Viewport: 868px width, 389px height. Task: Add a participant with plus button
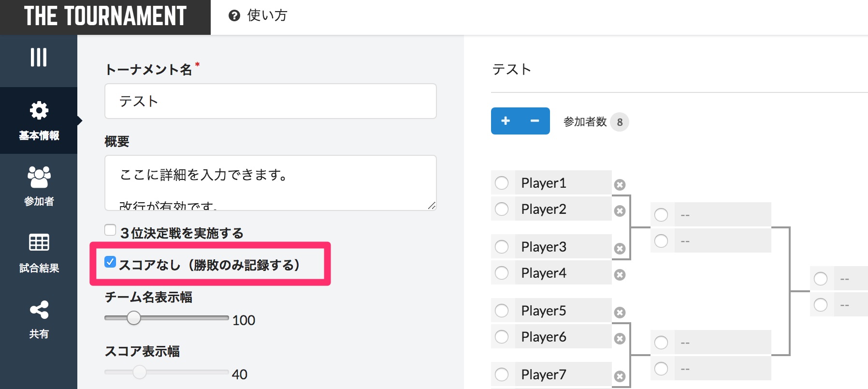(x=506, y=121)
